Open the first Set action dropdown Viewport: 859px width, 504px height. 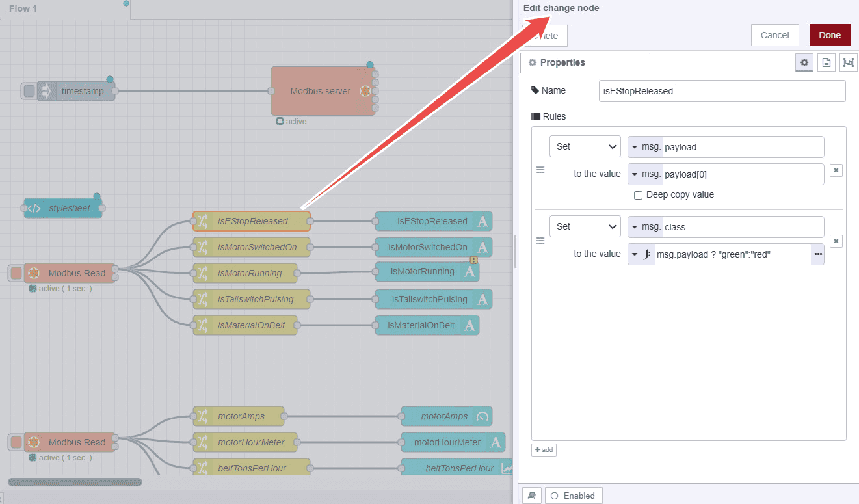[585, 146]
